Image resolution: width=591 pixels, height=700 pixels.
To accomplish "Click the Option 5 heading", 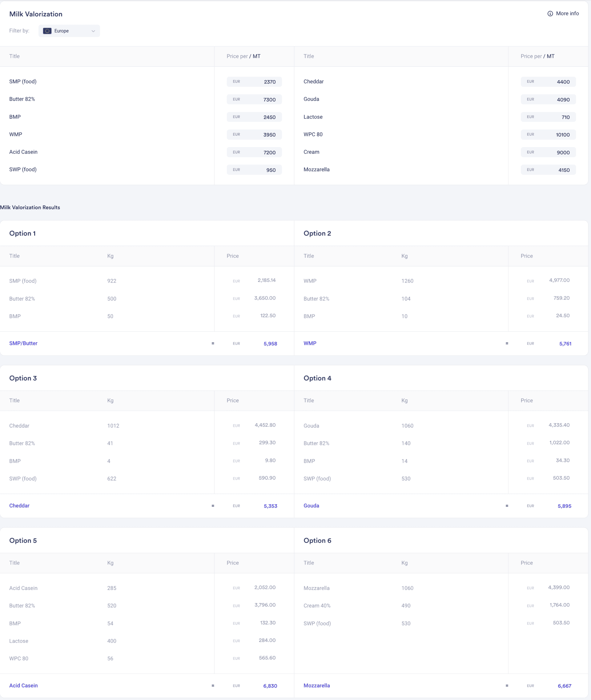I will pyautogui.click(x=23, y=541).
